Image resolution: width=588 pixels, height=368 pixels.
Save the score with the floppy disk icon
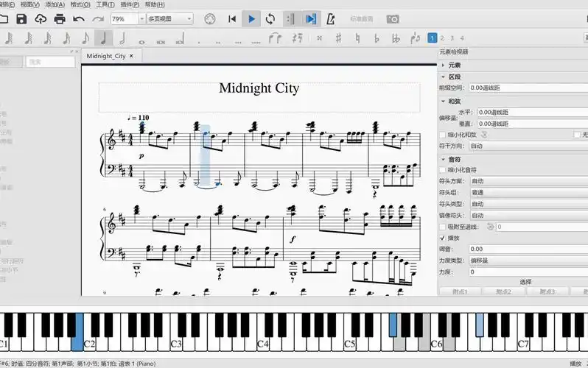(21, 18)
